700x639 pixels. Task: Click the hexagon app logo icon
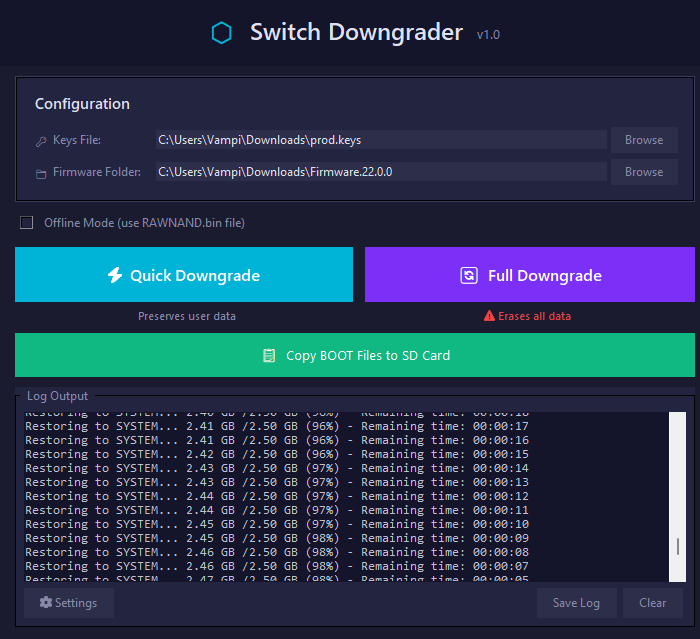(221, 33)
